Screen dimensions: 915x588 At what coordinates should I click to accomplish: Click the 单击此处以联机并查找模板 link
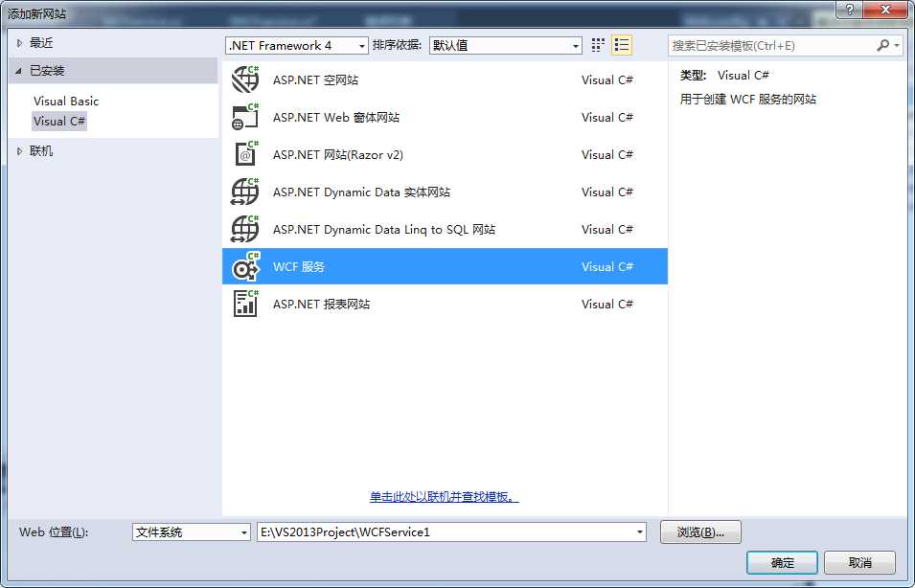[444, 497]
